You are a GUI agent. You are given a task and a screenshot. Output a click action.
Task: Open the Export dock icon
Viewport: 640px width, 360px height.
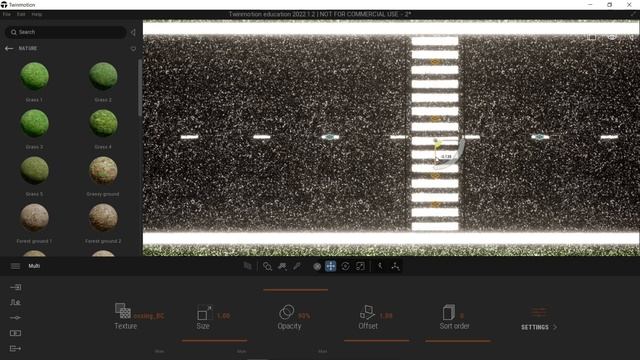tap(16, 349)
